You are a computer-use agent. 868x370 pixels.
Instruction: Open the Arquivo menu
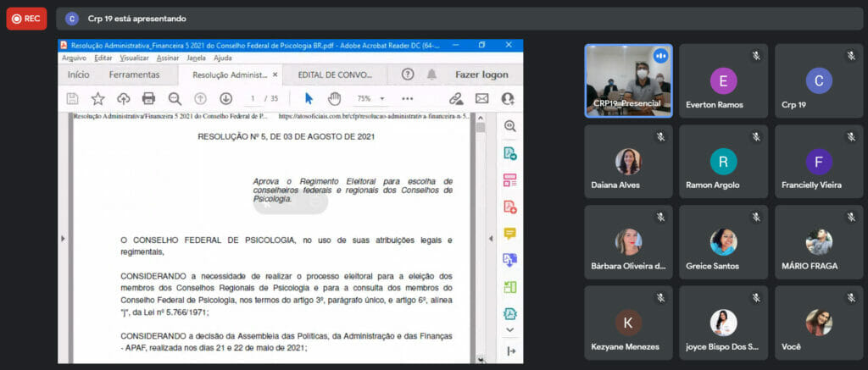click(x=74, y=58)
